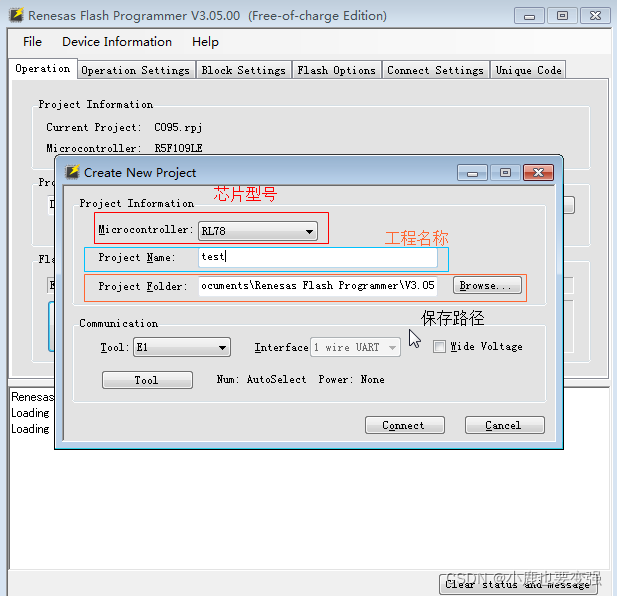Click Clear status and message button
Image resolution: width=617 pixels, height=596 pixels.
(518, 585)
